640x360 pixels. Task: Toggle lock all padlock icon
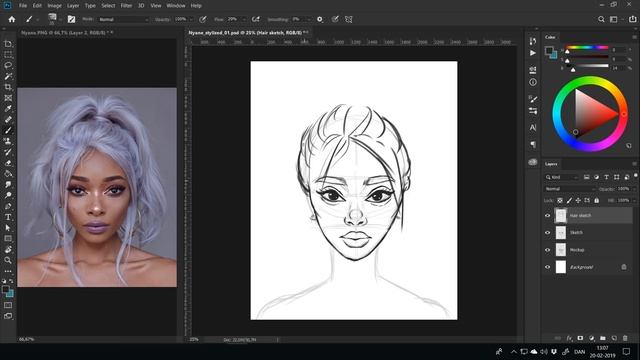(x=597, y=200)
